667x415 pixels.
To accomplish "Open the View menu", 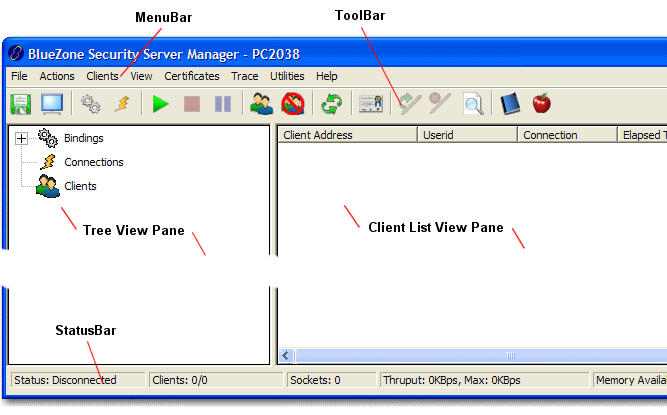I will tap(141, 76).
